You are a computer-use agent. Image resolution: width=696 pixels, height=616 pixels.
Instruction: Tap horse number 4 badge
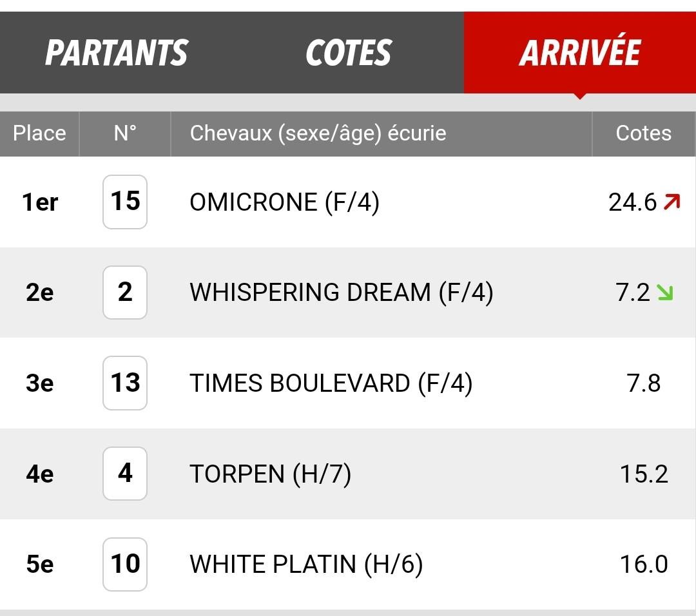(125, 474)
